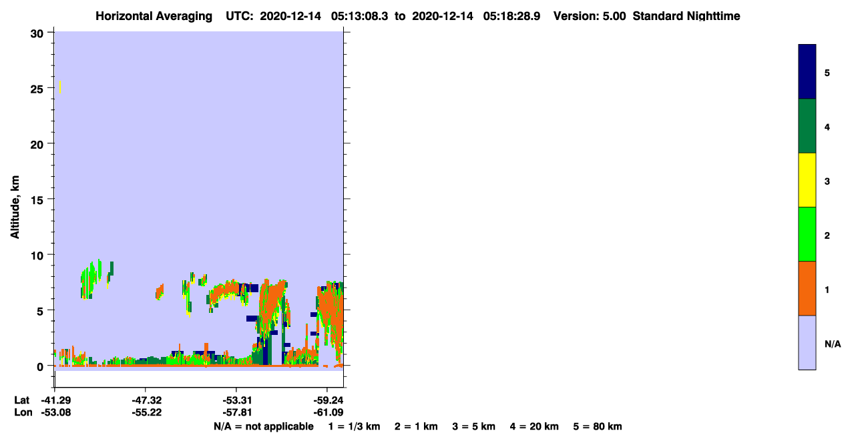
Task: Click the bright green level 2 color swatch
Action: [x=807, y=234]
